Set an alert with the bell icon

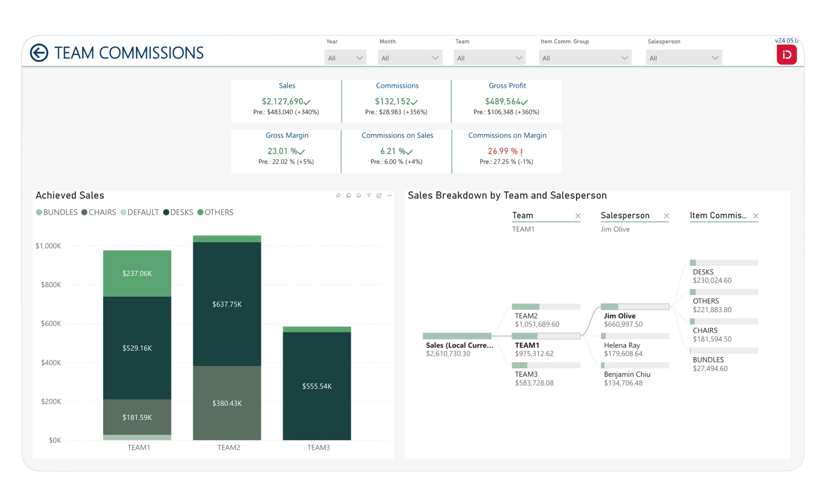point(358,195)
